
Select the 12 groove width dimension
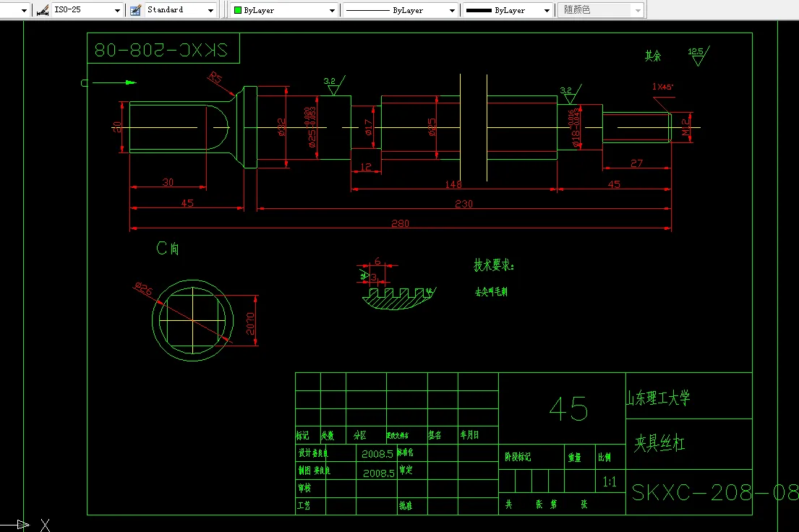point(365,167)
